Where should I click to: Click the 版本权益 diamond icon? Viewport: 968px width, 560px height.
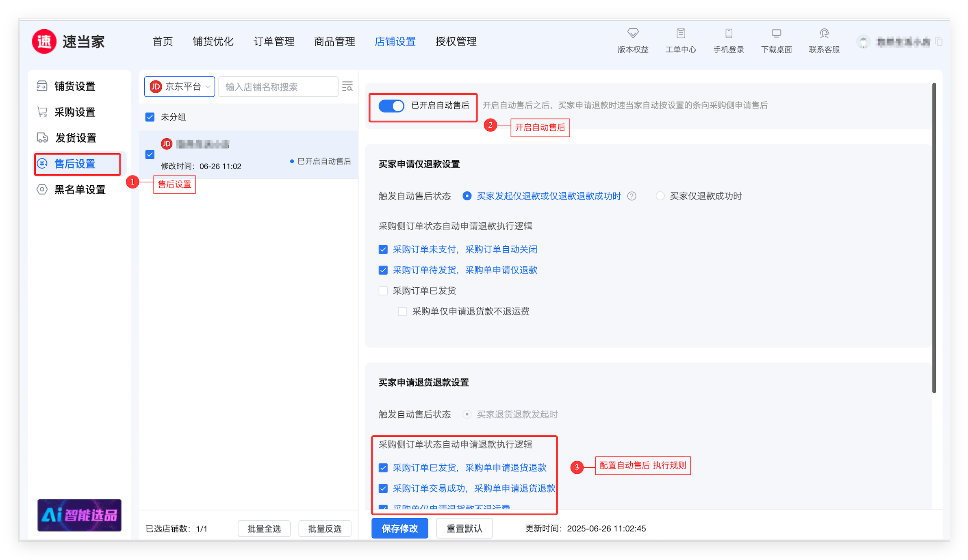click(633, 33)
